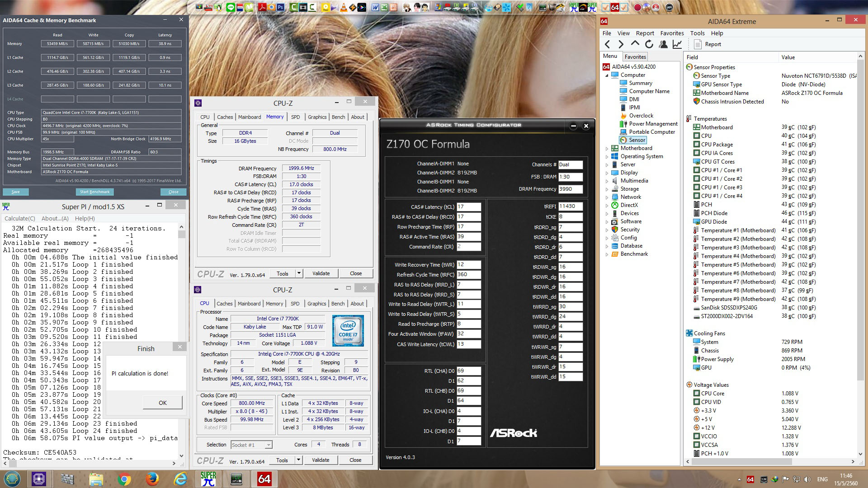Screen dimensions: 868x488
Task: Collapse the Computer tree node
Action: click(x=607, y=75)
